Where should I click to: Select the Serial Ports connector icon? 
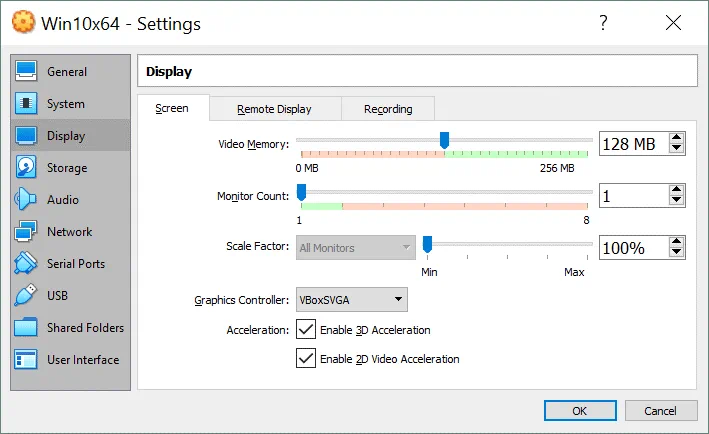coord(27,264)
